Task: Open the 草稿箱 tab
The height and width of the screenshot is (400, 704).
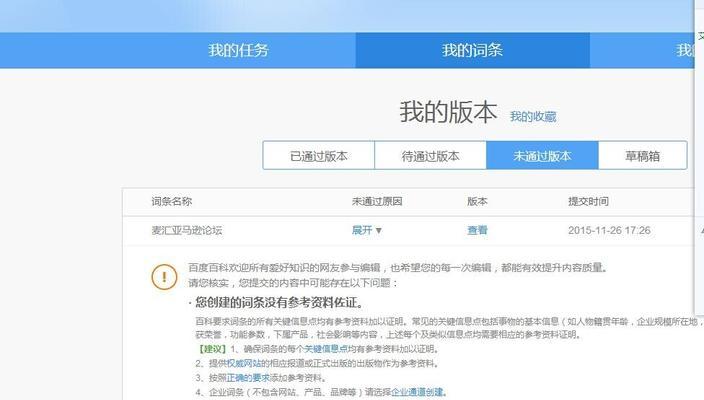Action: [x=642, y=156]
